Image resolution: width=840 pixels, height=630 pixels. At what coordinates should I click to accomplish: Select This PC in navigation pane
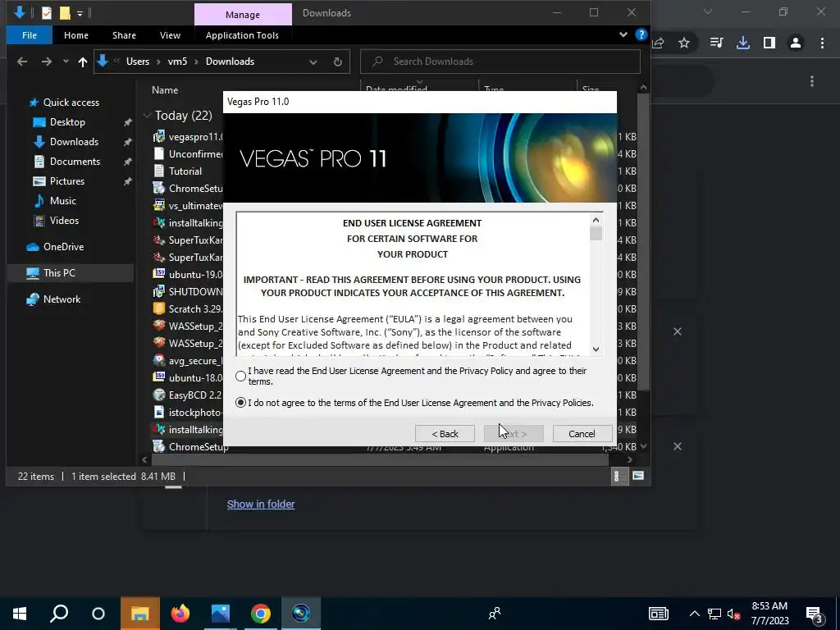[59, 272]
